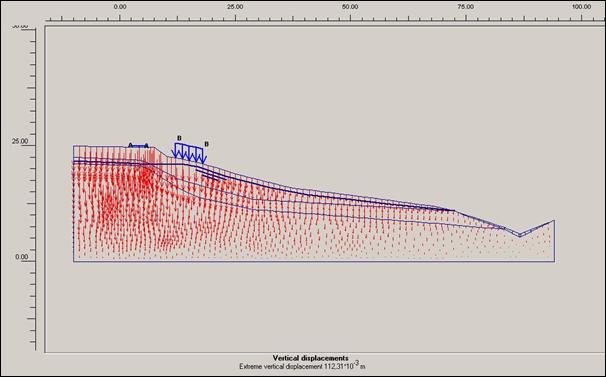Click the slope break point near 75.00

click(x=455, y=211)
